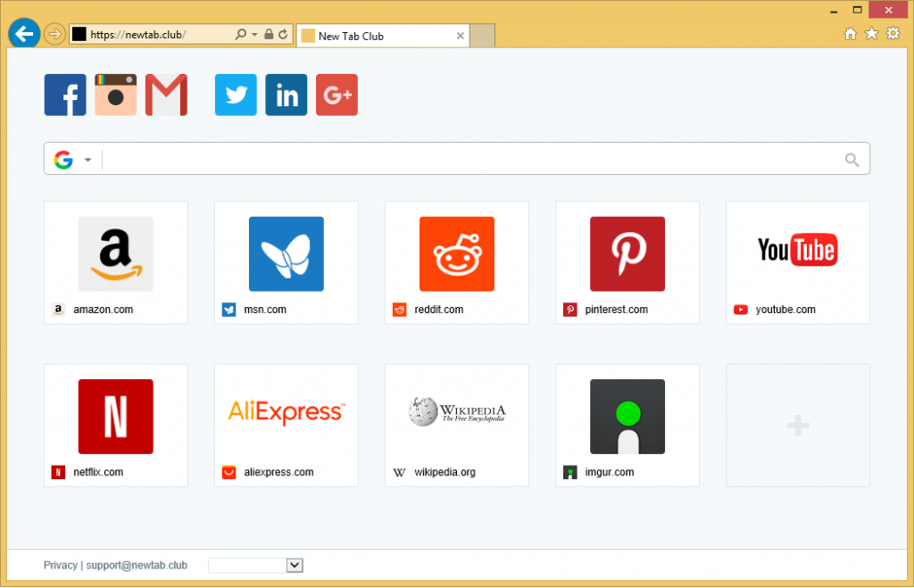
Task: Expand the address bar search dropdown arrow
Action: point(254,35)
